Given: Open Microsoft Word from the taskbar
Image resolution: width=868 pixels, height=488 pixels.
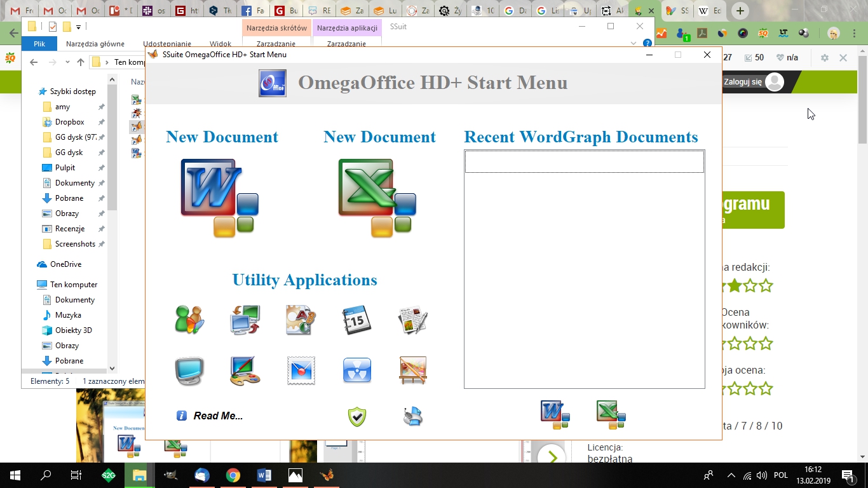Looking at the screenshot, I should point(264,475).
